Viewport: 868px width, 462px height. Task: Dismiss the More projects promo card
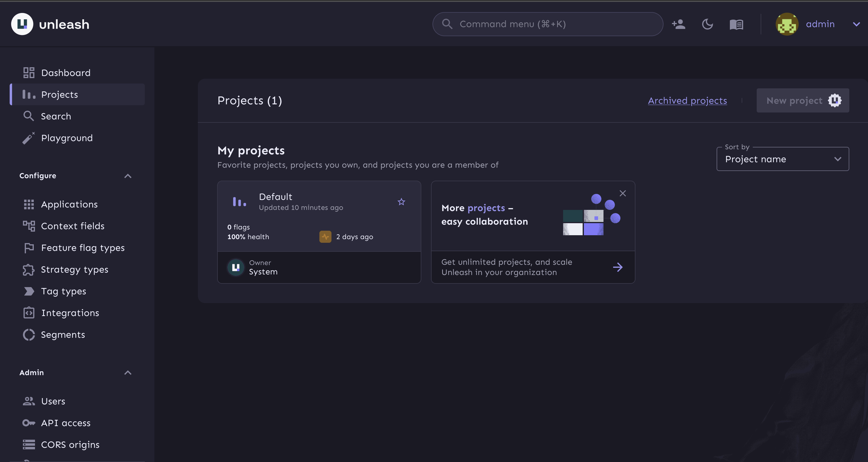click(622, 193)
